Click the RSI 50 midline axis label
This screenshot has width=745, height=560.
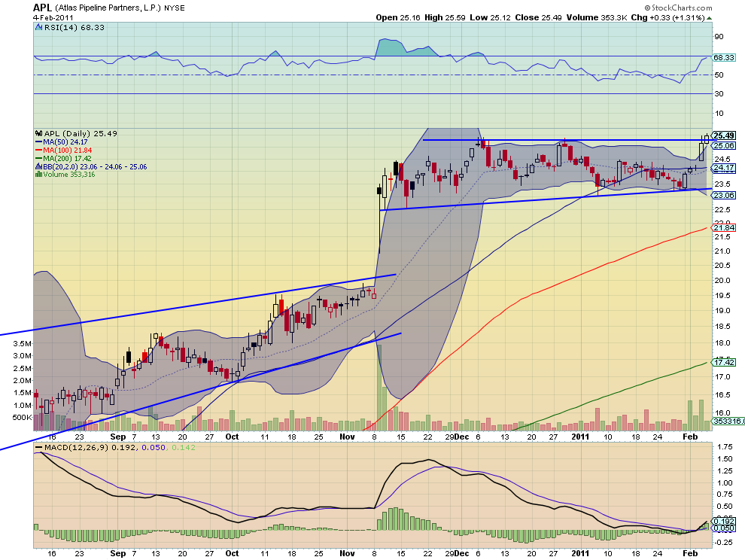click(719, 75)
